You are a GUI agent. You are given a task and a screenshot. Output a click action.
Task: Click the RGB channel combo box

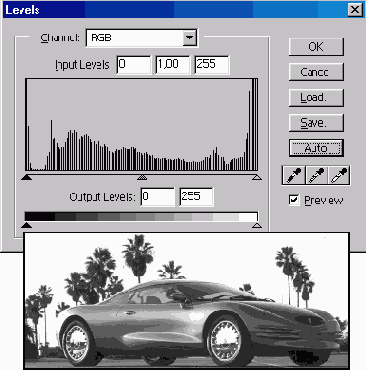pyautogui.click(x=141, y=38)
